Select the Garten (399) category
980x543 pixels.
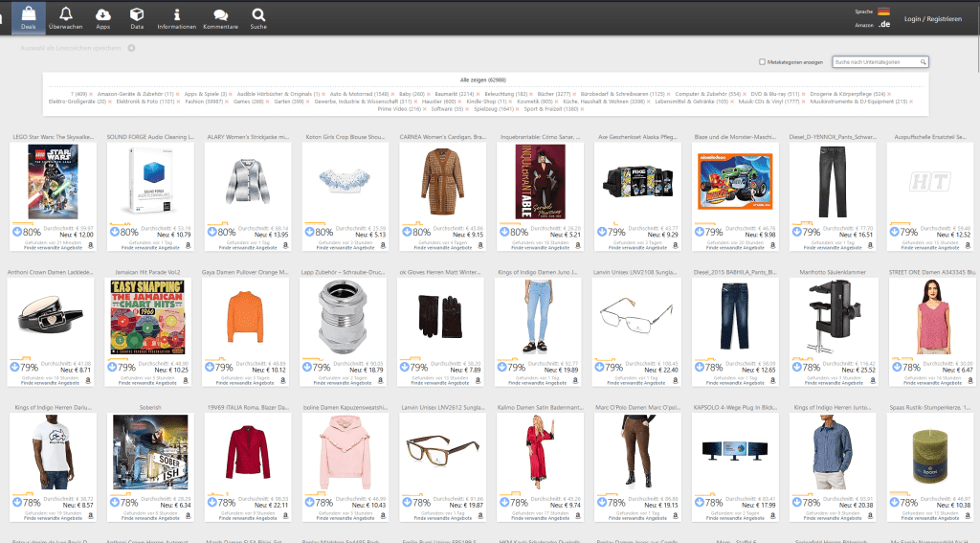tap(289, 102)
